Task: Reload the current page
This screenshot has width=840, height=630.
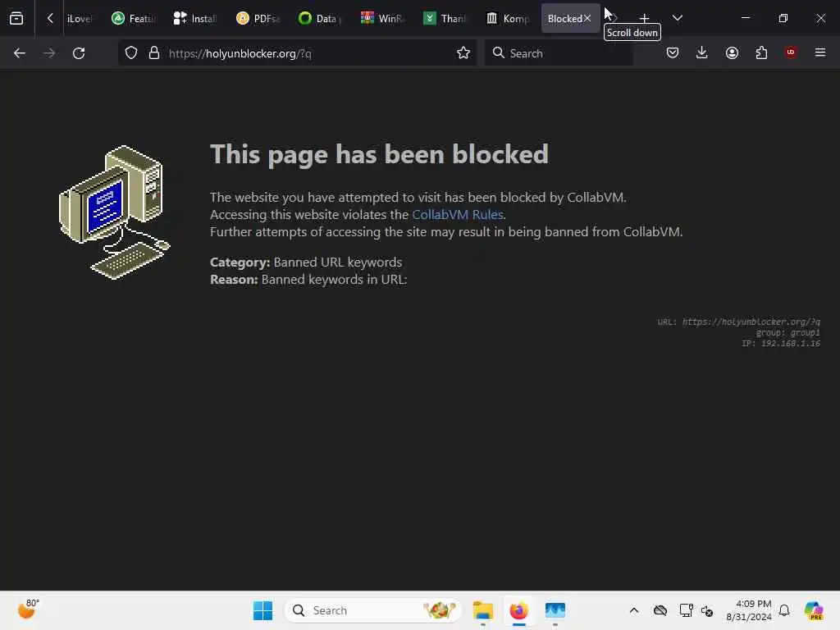Action: (x=79, y=53)
